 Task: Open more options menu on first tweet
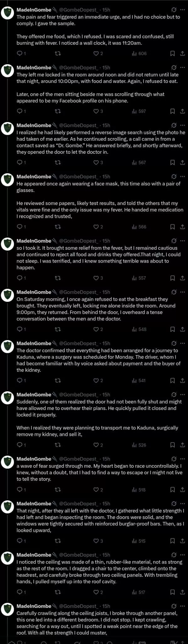click(x=182, y=10)
